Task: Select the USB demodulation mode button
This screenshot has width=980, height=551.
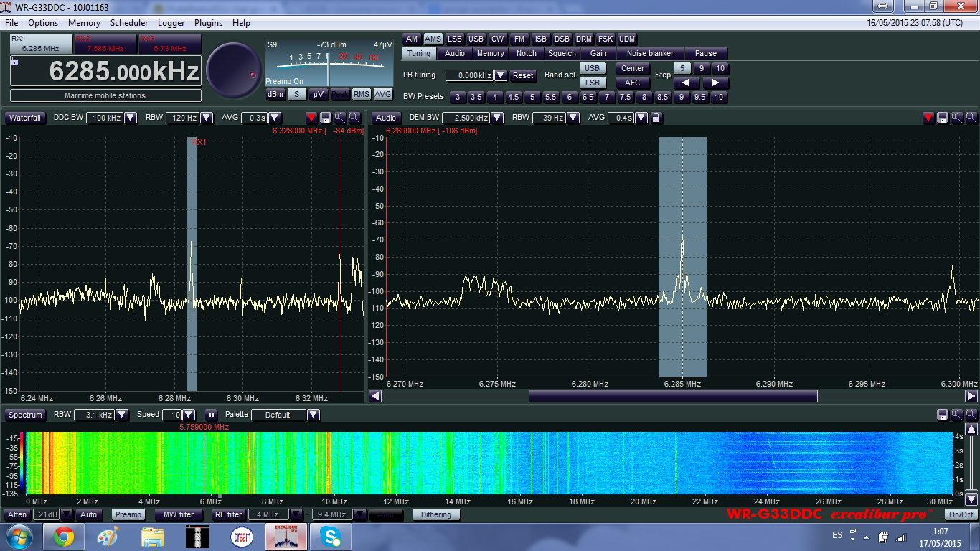Action: (476, 39)
